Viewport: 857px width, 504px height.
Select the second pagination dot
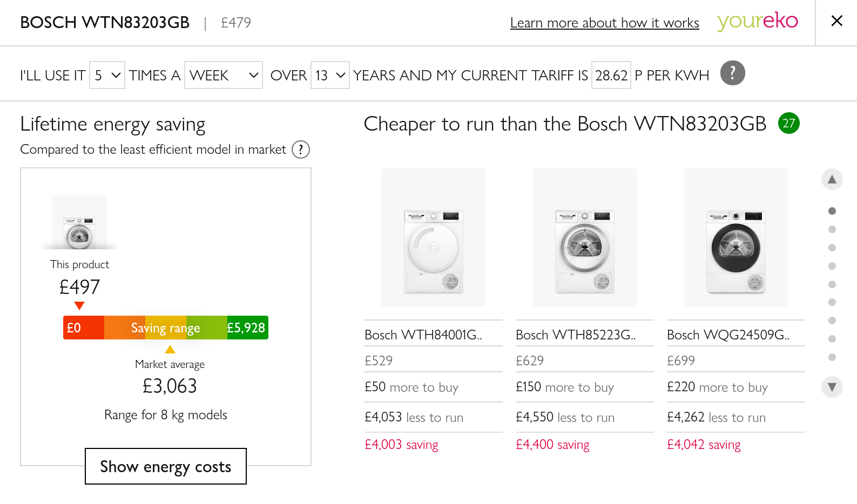pyautogui.click(x=832, y=229)
